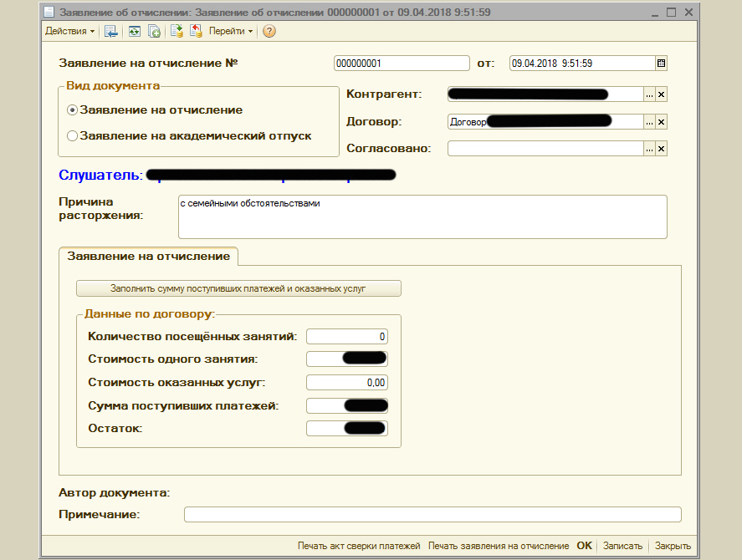Click the post document toolbar icon
The width and height of the screenshot is (742, 560).
tap(177, 31)
